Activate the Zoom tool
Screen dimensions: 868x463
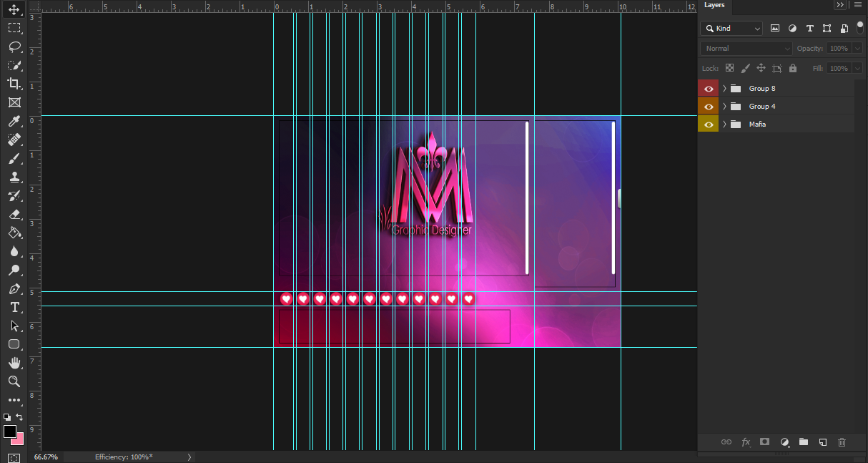click(14, 381)
